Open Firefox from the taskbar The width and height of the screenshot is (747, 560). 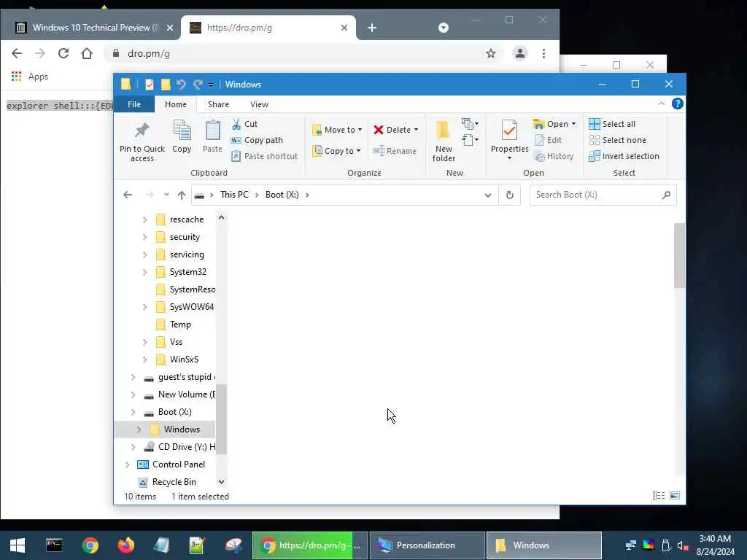[125, 545]
